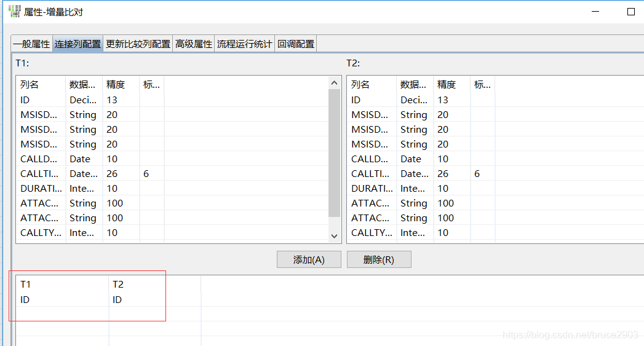Click the application icon in the title bar

(x=14, y=12)
